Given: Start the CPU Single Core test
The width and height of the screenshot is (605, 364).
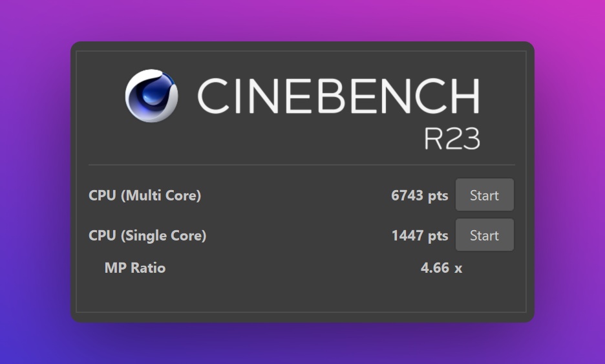Looking at the screenshot, I should click(x=484, y=235).
